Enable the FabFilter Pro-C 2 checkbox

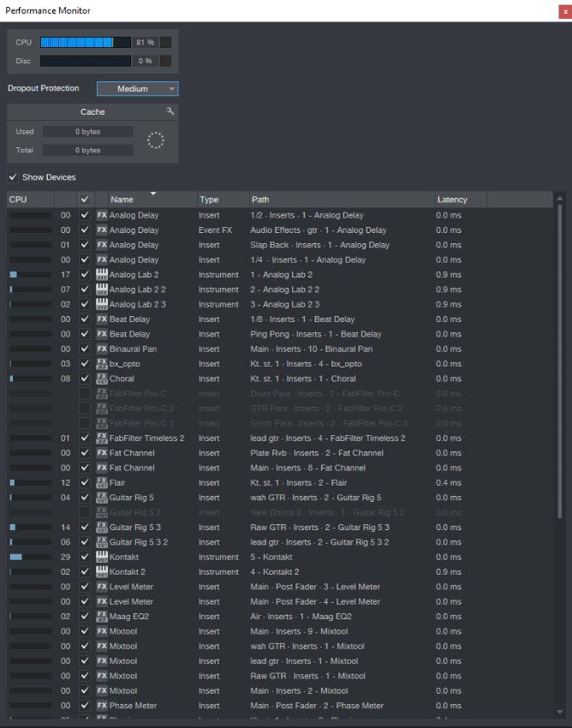[x=84, y=409]
